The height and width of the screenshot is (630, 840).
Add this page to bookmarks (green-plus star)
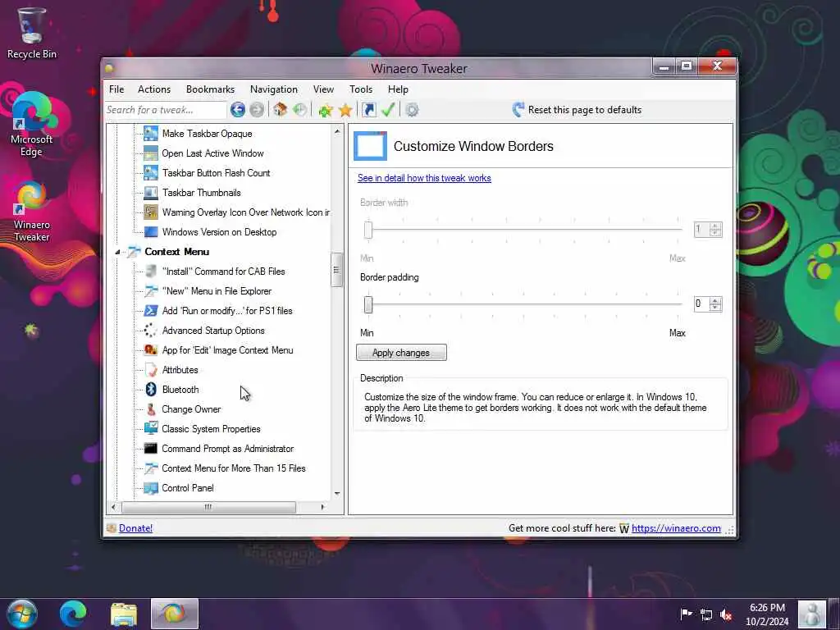tap(325, 110)
